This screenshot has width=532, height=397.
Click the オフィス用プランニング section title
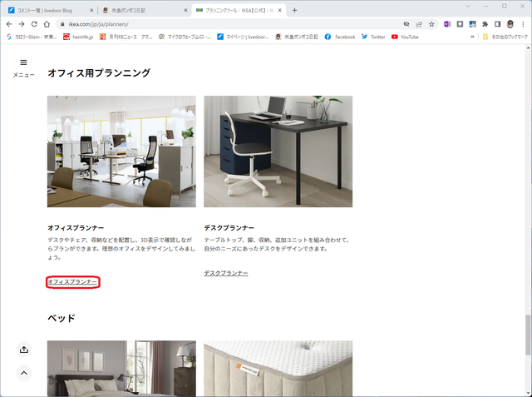pos(99,72)
